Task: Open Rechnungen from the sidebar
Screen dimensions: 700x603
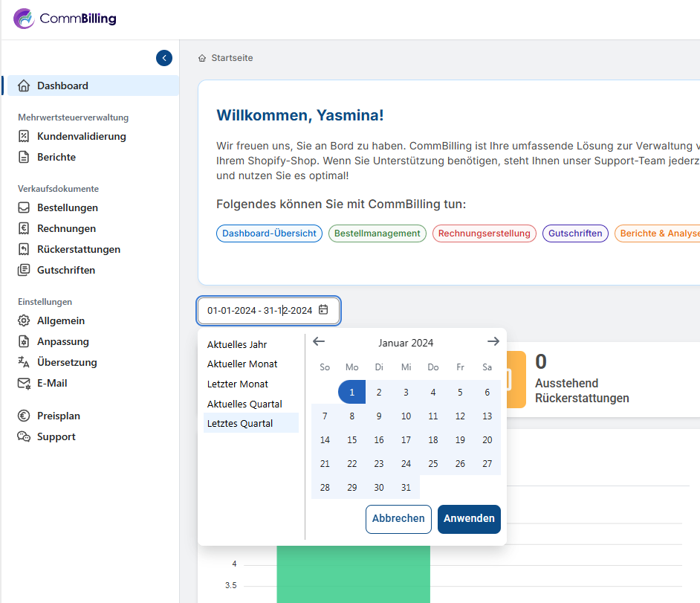Action: pyautogui.click(x=66, y=228)
